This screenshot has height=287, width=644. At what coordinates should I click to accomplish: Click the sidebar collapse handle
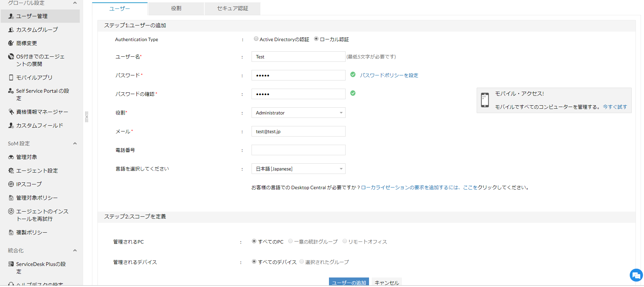click(87, 117)
